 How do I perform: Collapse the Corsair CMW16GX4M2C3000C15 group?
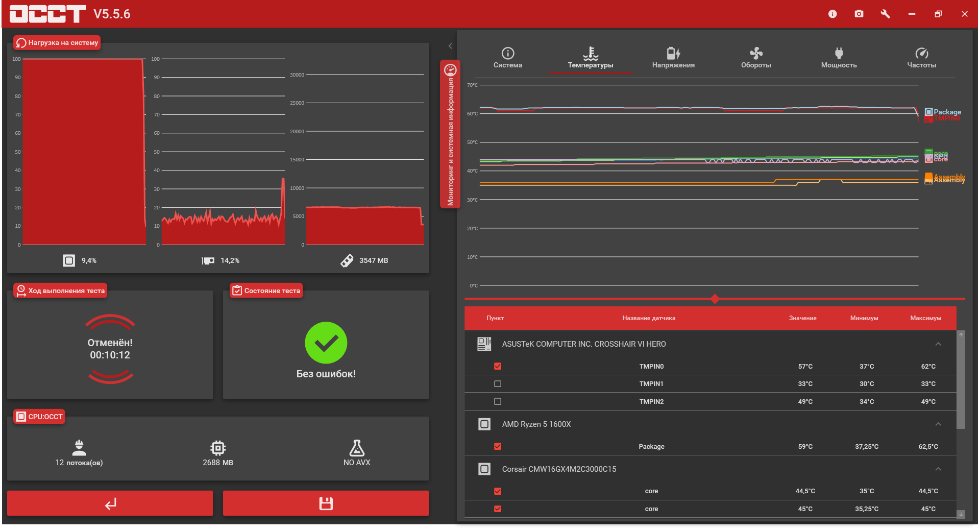pyautogui.click(x=938, y=469)
